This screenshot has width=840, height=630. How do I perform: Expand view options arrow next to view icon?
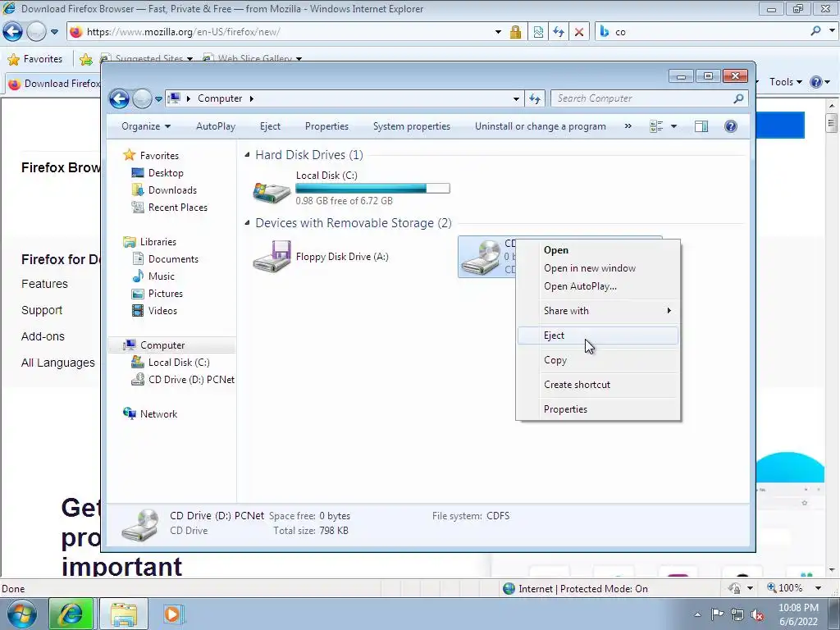(x=674, y=126)
